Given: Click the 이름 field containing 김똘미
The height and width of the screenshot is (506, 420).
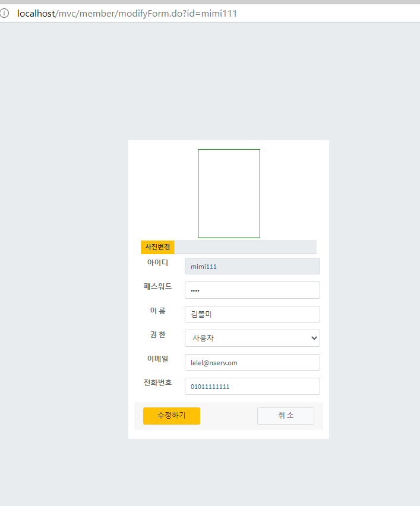Looking at the screenshot, I should 252,314.
